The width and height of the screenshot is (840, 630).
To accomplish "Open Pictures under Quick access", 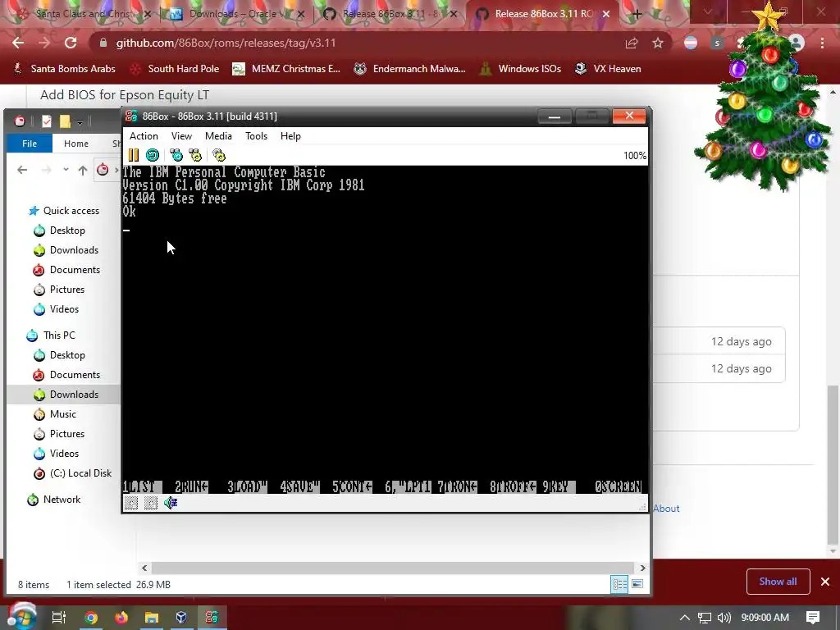I will point(59,290).
